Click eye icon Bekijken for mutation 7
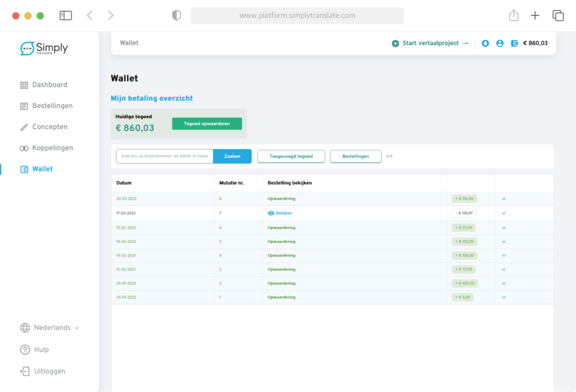The width and height of the screenshot is (576, 392). pyautogui.click(x=271, y=213)
